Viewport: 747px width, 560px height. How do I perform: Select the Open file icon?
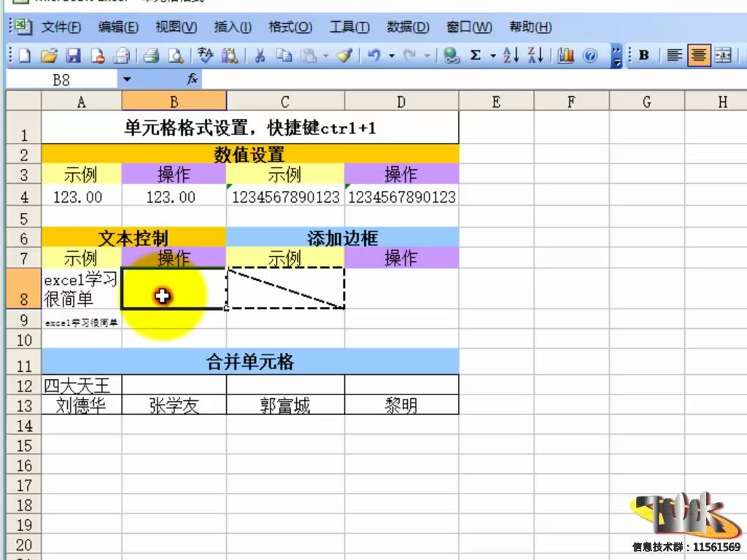[x=50, y=55]
